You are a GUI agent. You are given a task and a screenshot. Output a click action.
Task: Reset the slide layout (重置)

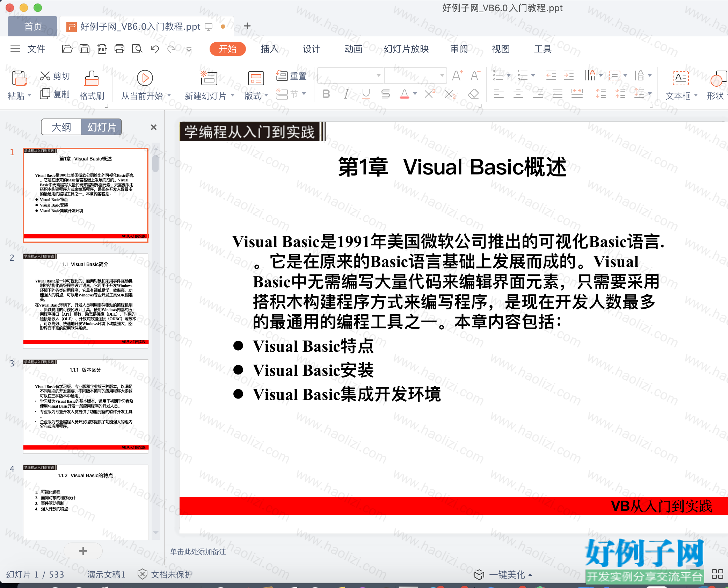click(291, 76)
